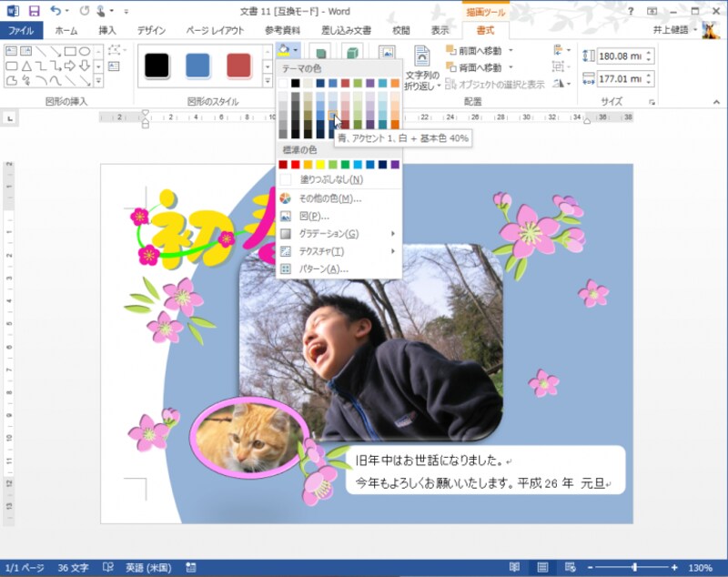Switch to the ページ レイアウト tab
The image size is (728, 577).
215,30
